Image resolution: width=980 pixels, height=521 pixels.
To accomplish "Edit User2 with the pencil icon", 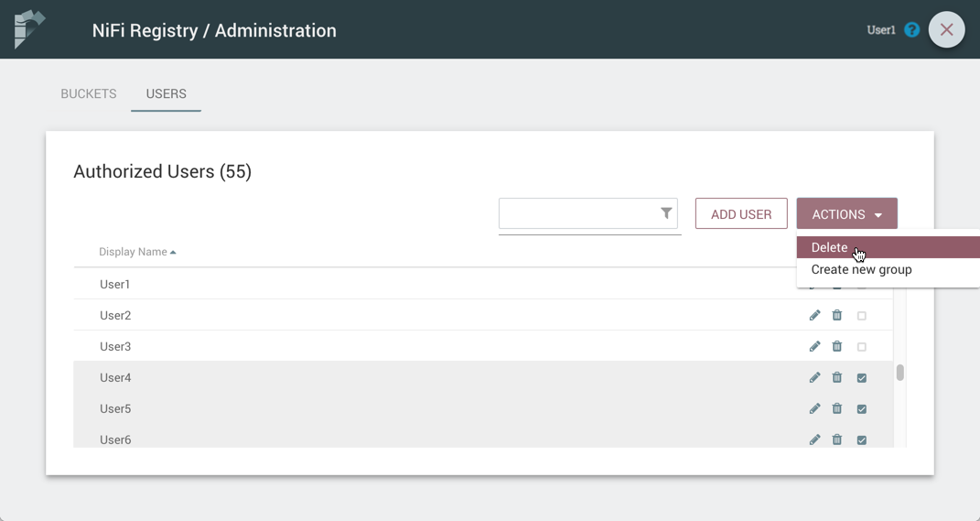I will coord(814,316).
